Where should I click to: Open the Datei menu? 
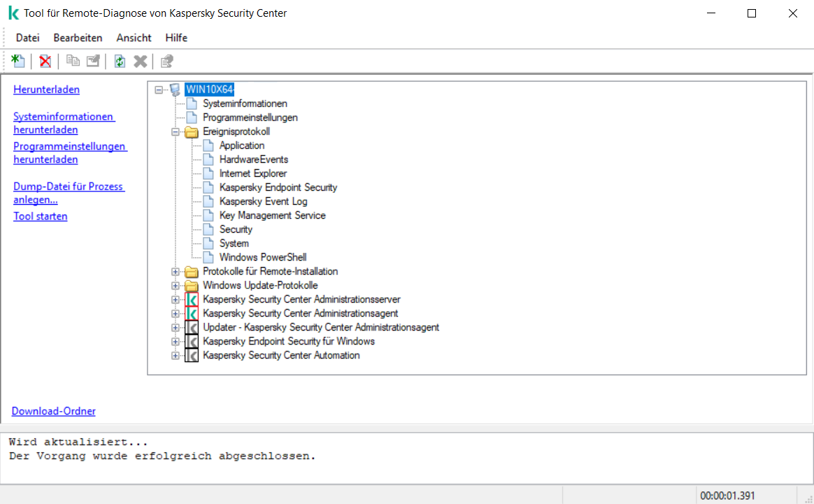click(x=27, y=37)
